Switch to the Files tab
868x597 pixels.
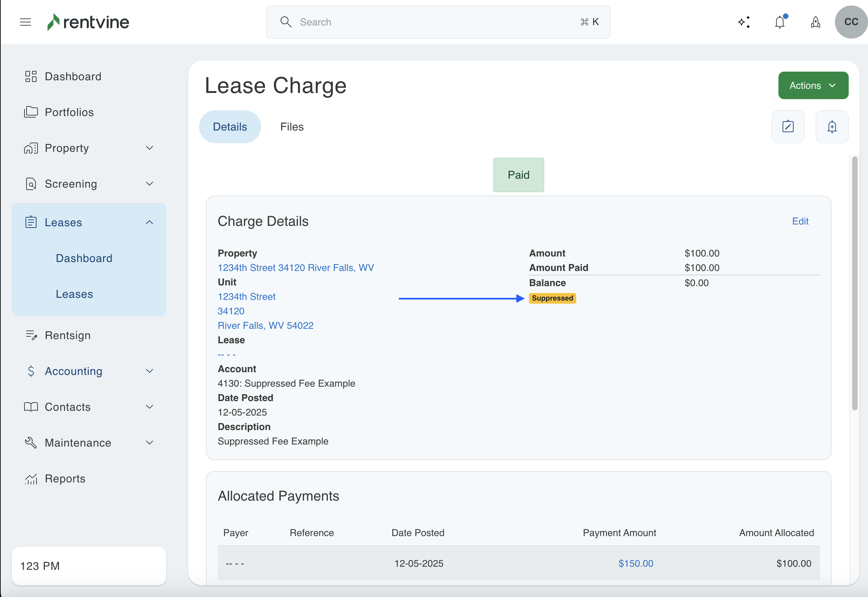tap(292, 127)
